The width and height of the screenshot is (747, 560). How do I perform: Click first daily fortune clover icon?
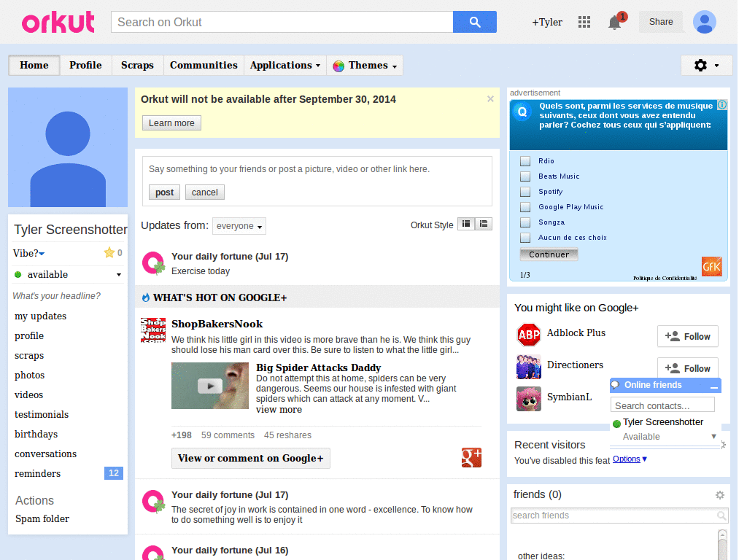tap(154, 263)
